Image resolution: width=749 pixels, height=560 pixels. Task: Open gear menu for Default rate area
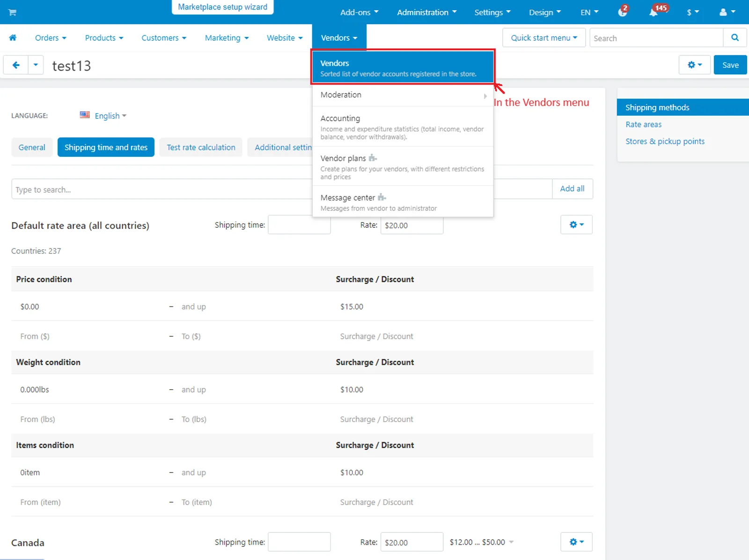tap(576, 225)
